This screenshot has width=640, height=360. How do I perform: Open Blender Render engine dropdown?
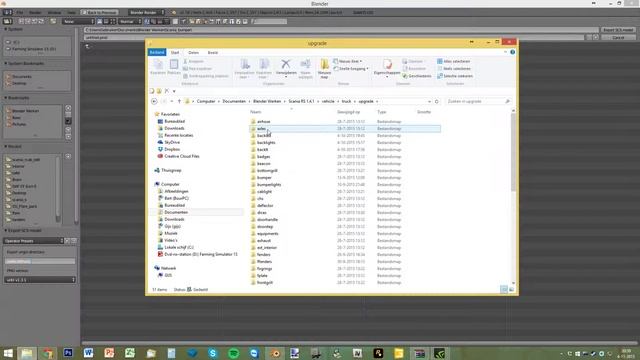tap(146, 13)
